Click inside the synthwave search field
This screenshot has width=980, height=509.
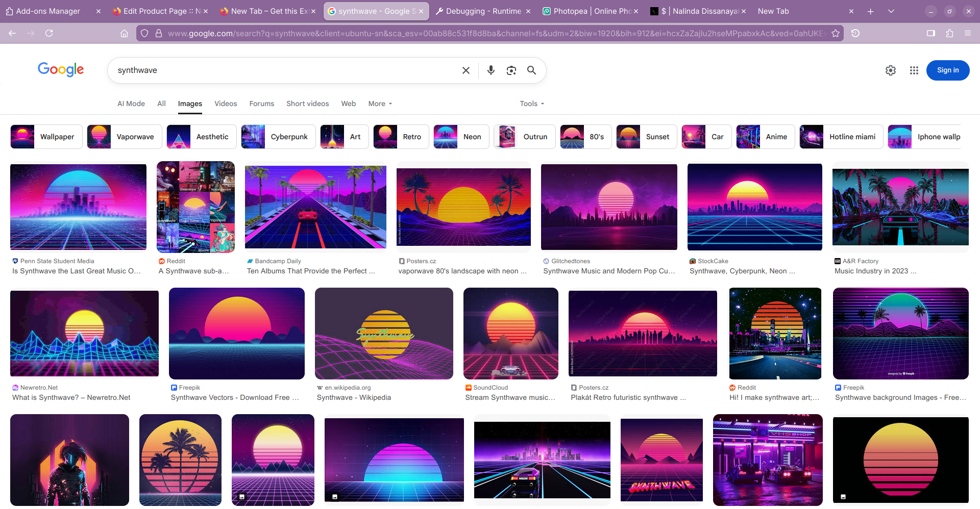(286, 70)
